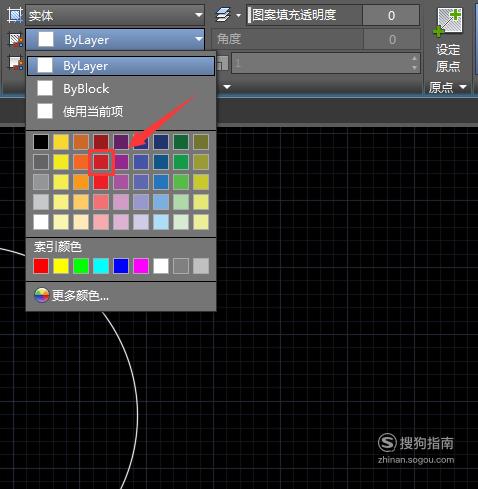Select the highlighted ByLayer list entry
This screenshot has height=489, width=478.
(121, 66)
